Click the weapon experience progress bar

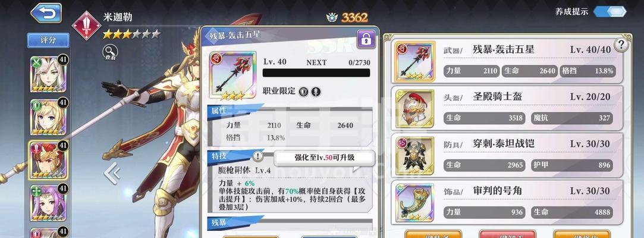[316, 73]
